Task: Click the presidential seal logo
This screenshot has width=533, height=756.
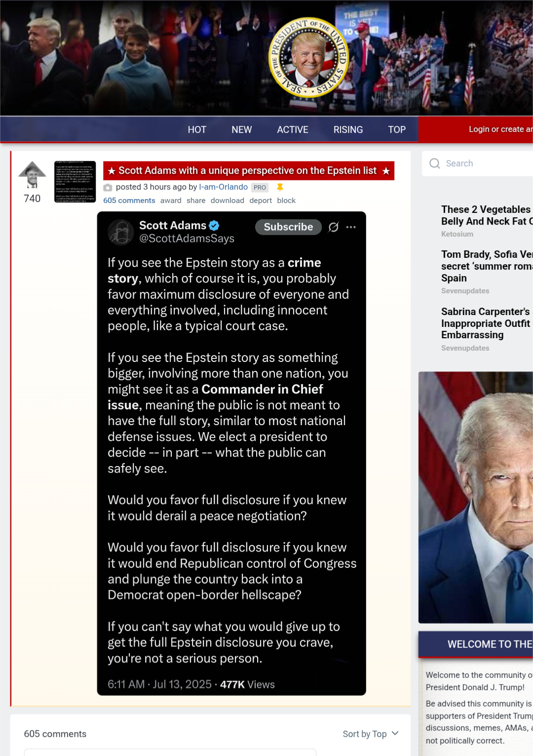Action: 309,57
